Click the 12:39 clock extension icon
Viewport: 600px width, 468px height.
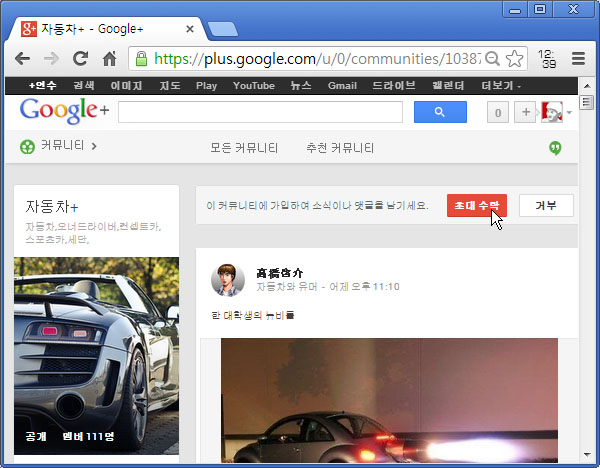pyautogui.click(x=547, y=59)
